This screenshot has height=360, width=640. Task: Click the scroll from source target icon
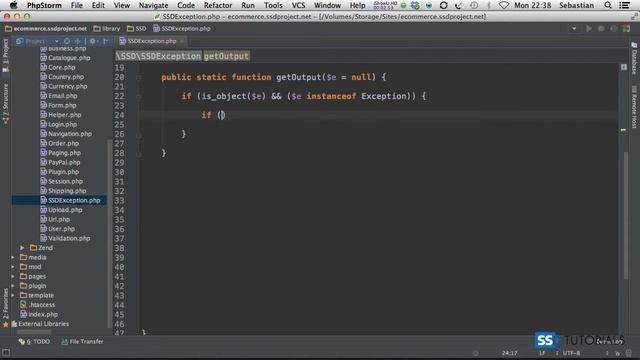67,41
